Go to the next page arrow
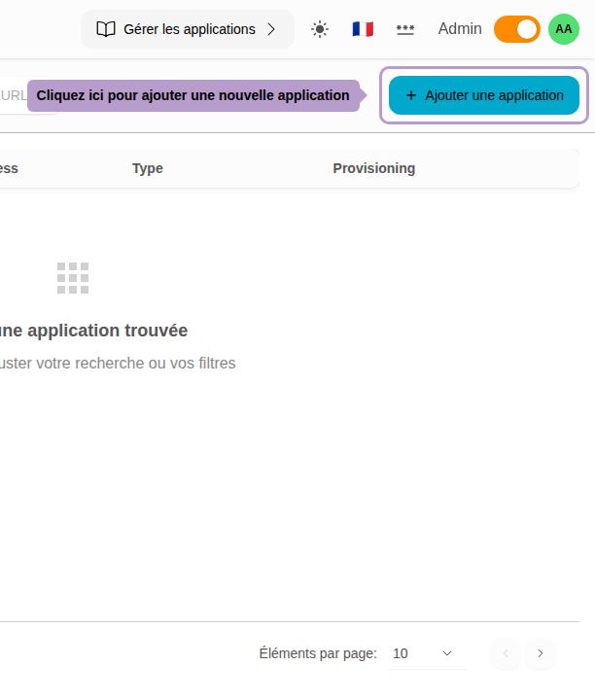This screenshot has height=700, width=595. click(541, 653)
